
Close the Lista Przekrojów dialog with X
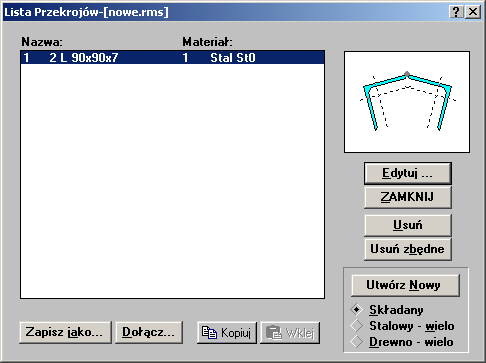point(473,12)
